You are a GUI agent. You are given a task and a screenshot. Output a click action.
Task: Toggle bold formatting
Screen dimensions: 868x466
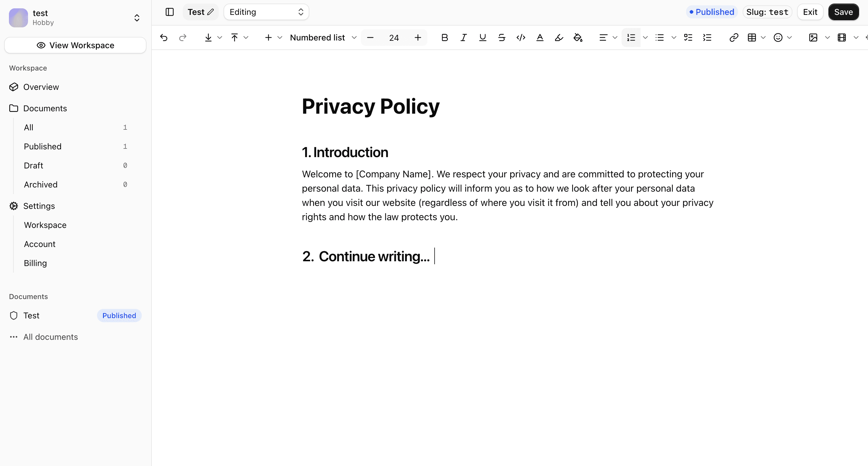tap(444, 37)
